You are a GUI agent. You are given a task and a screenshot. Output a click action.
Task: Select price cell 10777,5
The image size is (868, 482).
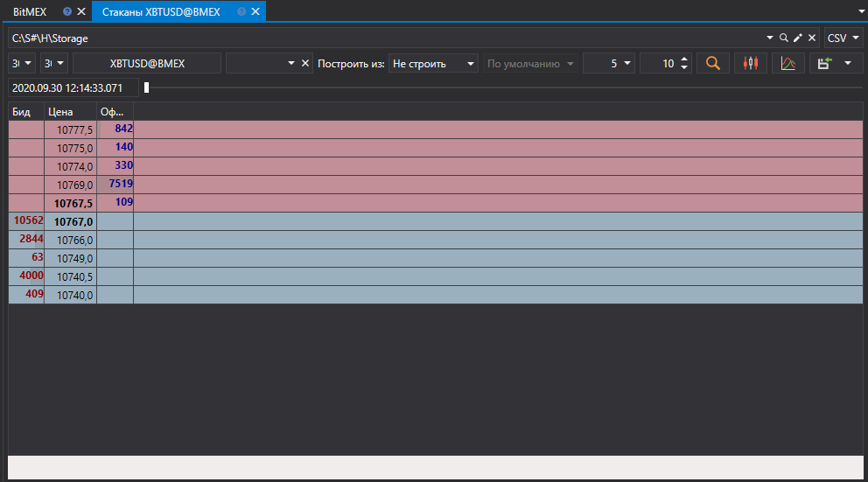pos(70,130)
